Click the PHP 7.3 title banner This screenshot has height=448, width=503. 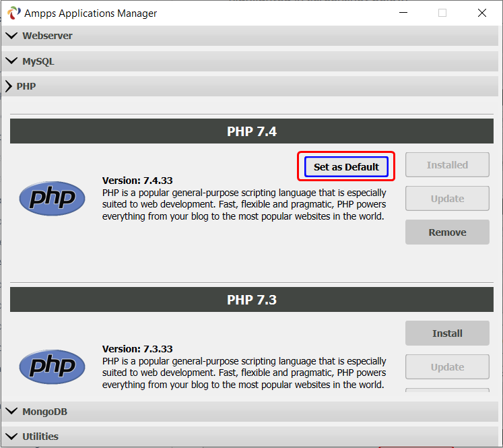(x=252, y=299)
